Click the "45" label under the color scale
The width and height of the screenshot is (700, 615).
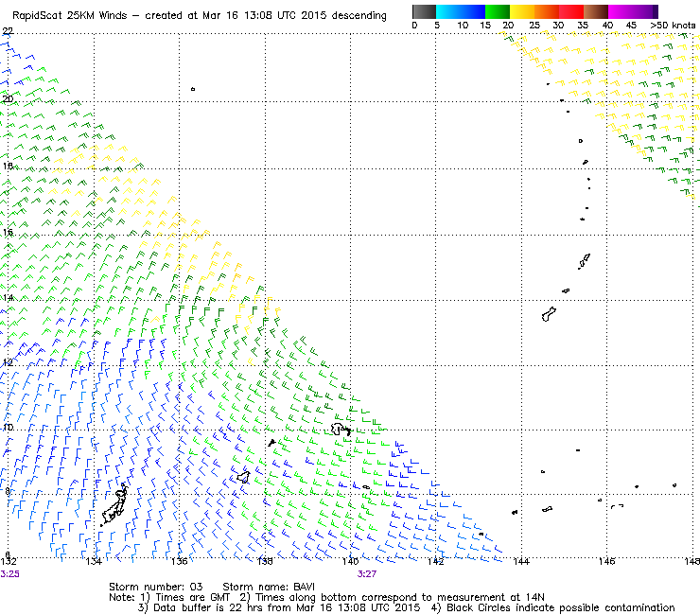click(x=631, y=25)
